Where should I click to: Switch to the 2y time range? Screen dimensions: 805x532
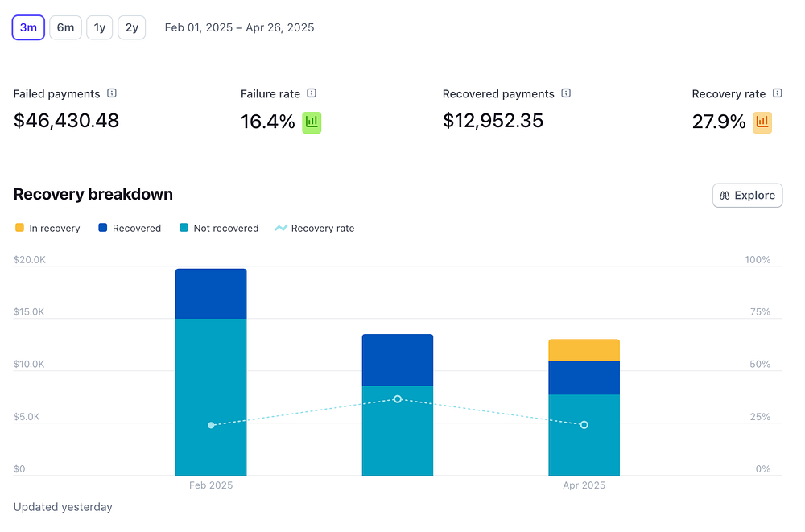[x=131, y=27]
